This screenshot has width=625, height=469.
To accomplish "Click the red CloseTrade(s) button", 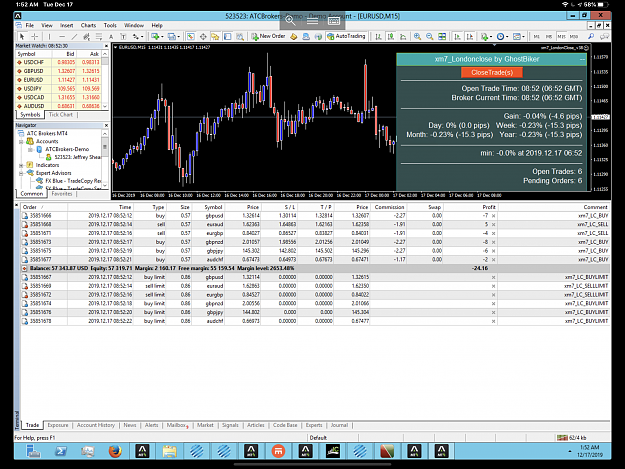I will click(492, 73).
